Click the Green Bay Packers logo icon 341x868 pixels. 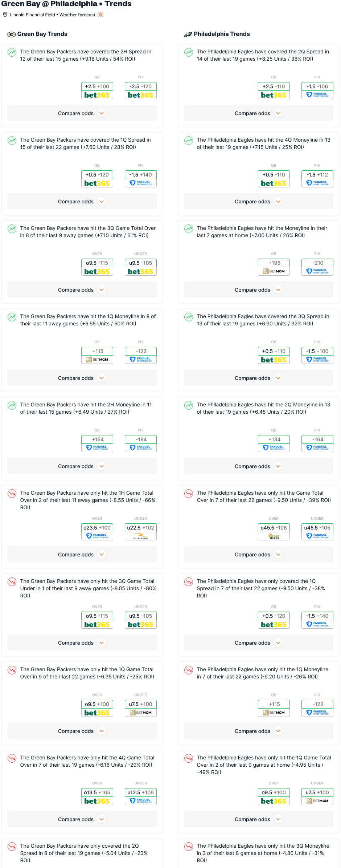[x=12, y=34]
